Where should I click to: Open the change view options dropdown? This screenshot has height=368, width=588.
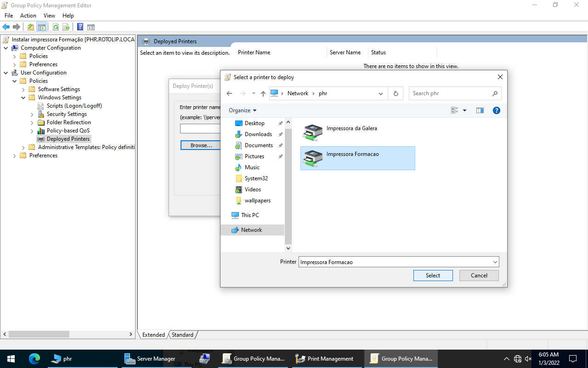[x=464, y=110]
